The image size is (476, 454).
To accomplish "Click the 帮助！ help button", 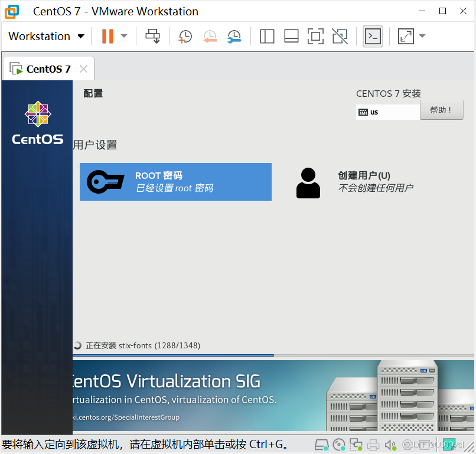I will pyautogui.click(x=441, y=110).
